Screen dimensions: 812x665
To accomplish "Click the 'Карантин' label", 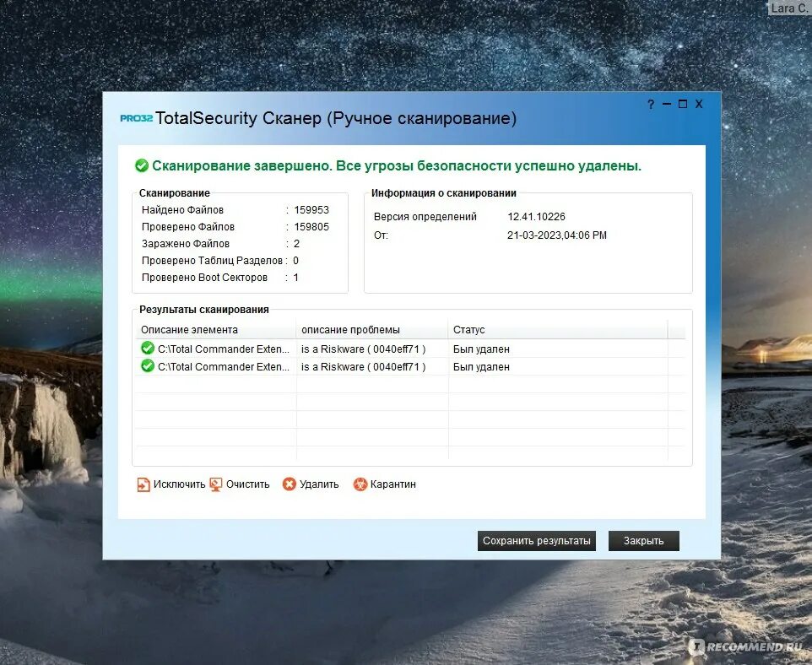I will [393, 484].
